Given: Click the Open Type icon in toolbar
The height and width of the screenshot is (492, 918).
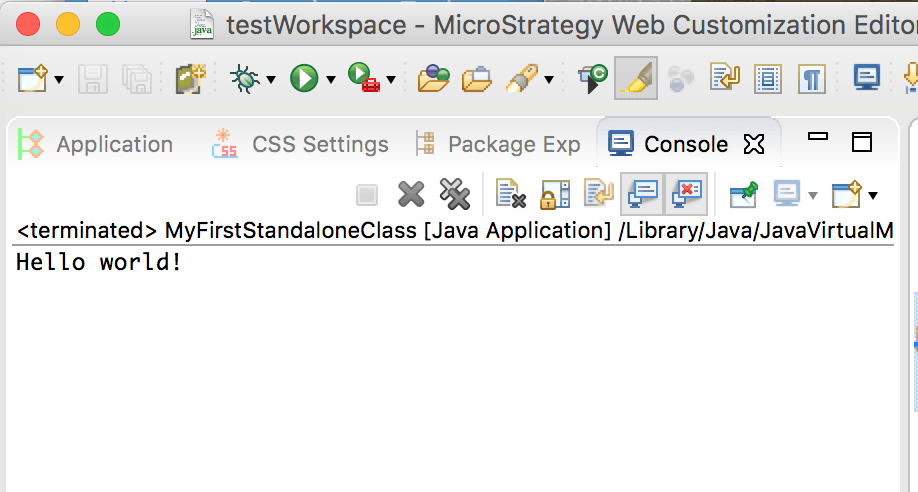Looking at the screenshot, I should pyautogui.click(x=432, y=78).
